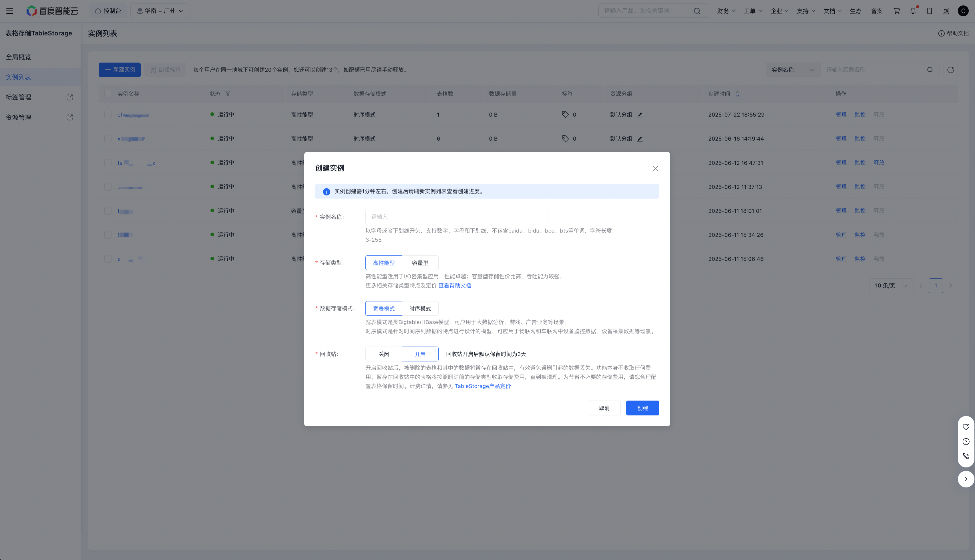Open the 实例名称 search filter dropdown
Screen dimensions: 975x560
click(793, 70)
